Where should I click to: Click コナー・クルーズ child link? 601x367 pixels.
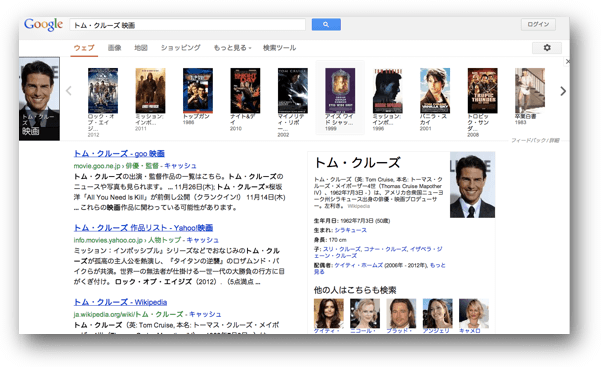[x=385, y=249]
